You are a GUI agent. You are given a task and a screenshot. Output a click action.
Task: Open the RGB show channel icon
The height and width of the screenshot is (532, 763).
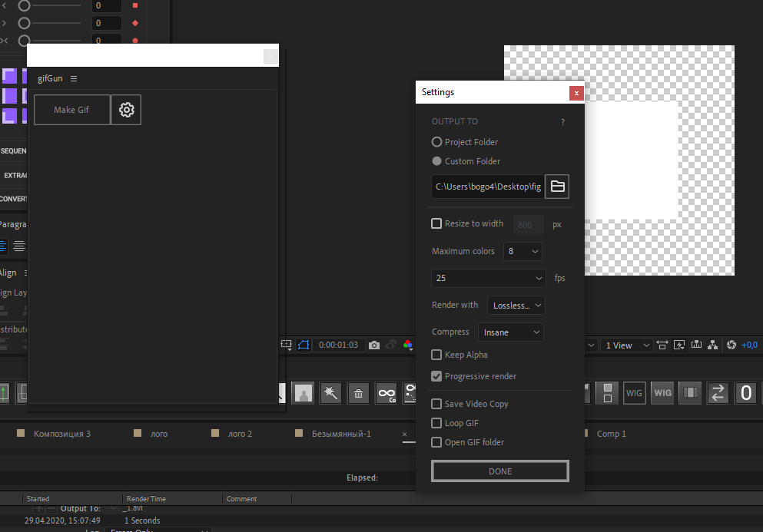[408, 345]
